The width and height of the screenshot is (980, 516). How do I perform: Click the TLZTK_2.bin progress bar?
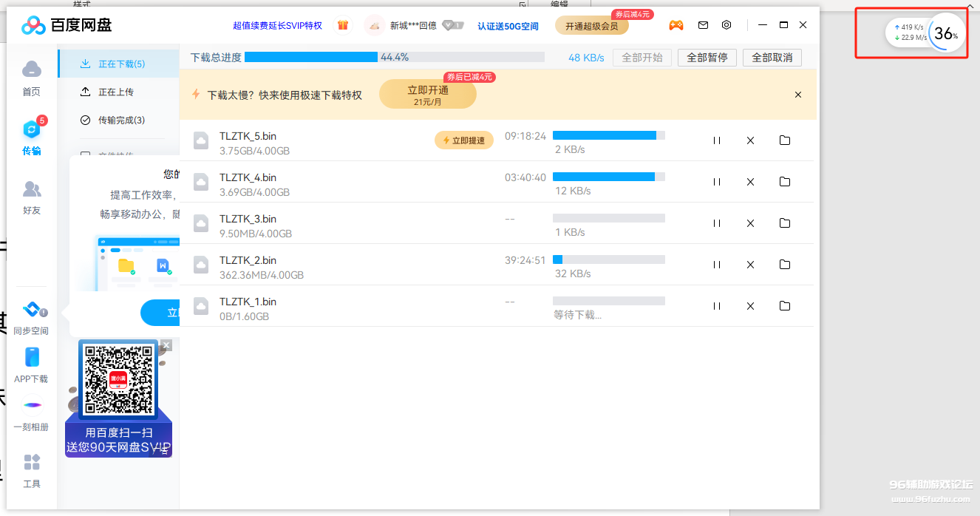609,259
